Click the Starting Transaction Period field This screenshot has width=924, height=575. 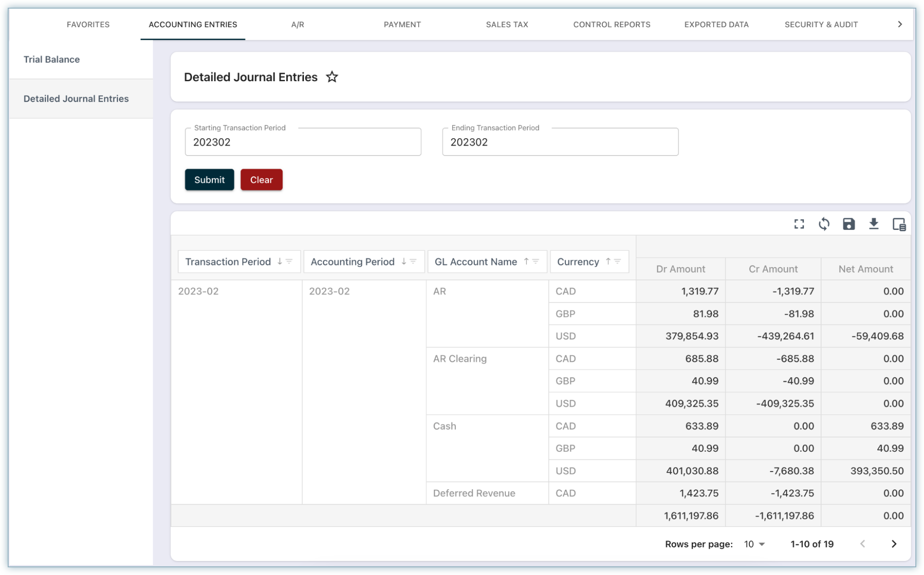tap(303, 142)
